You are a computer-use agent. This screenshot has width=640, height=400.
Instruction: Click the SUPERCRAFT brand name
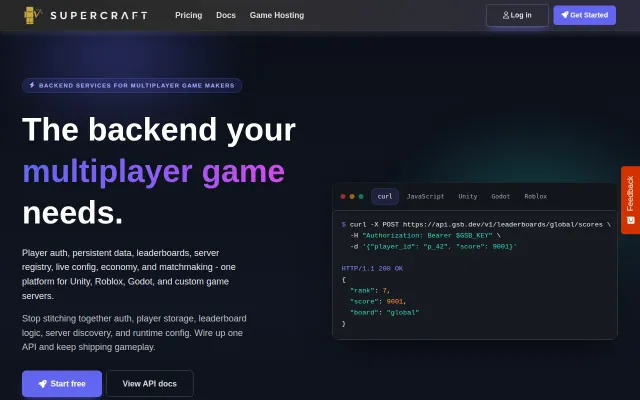tap(99, 16)
